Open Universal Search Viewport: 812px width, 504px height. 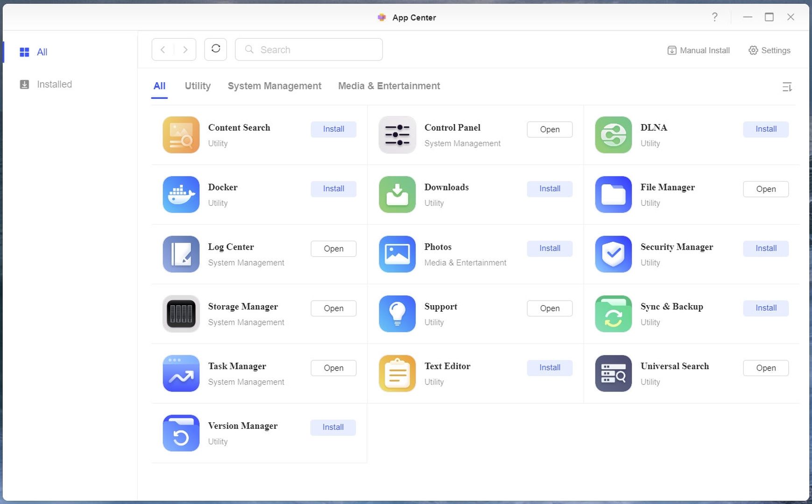pos(766,368)
